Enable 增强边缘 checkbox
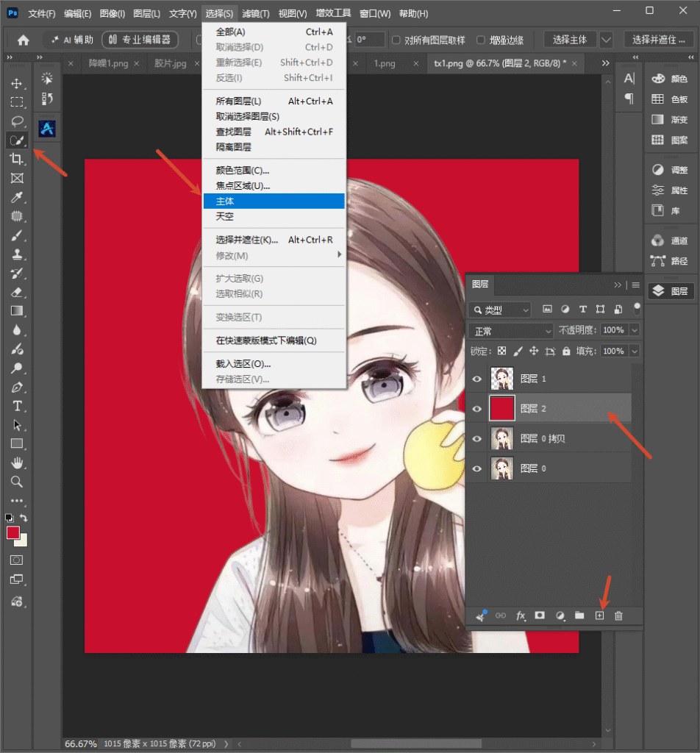Image resolution: width=700 pixels, height=753 pixels. click(481, 40)
